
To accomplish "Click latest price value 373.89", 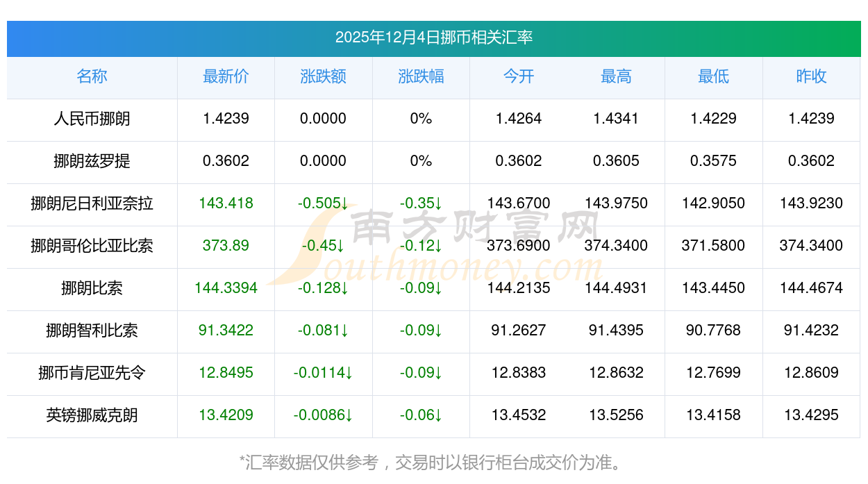I will coord(226,246).
